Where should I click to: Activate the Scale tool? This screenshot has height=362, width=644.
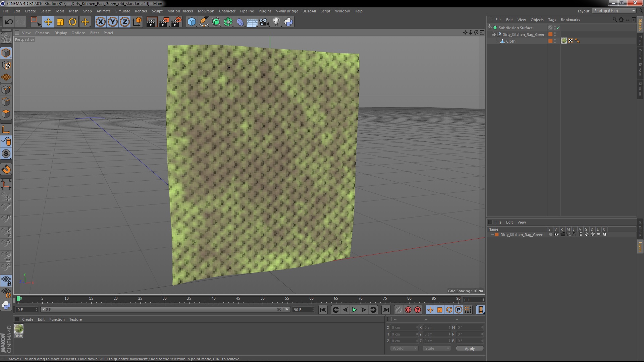tap(60, 22)
